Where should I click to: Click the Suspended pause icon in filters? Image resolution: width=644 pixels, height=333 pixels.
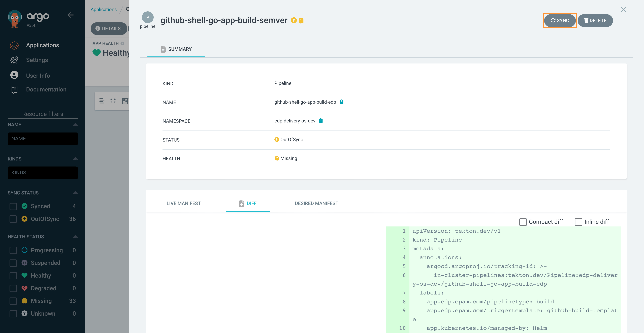[x=24, y=263]
